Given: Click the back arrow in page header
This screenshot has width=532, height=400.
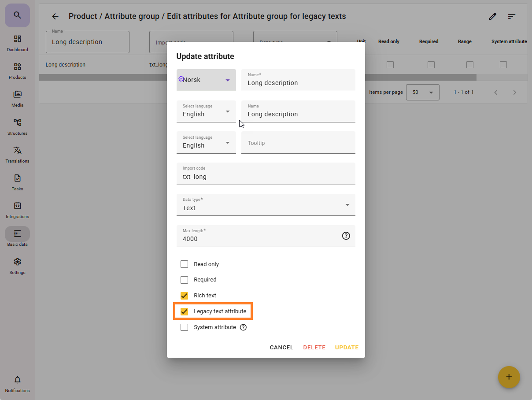Looking at the screenshot, I should coord(55,16).
